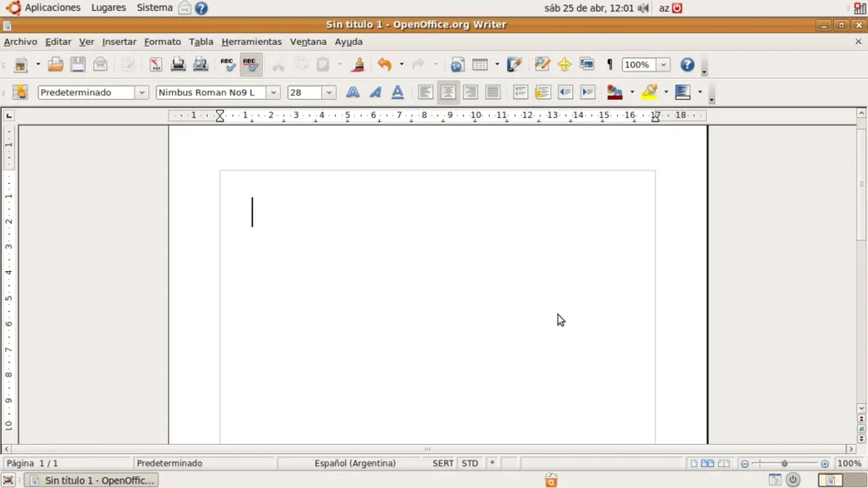Export the document directly as PDF
The width and height of the screenshot is (868, 488).
(x=154, y=64)
